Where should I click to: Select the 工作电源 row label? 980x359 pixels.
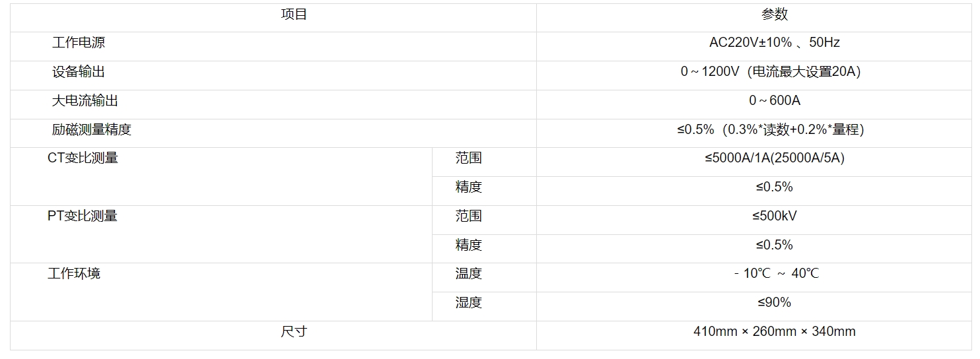click(x=79, y=43)
